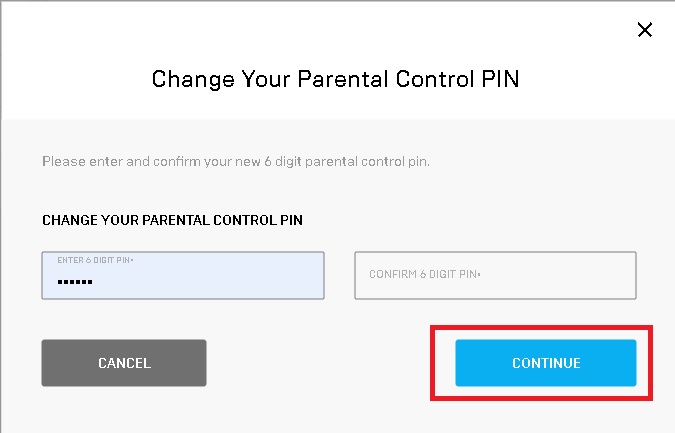Place cursor in the filled PIN box
The height and width of the screenshot is (433, 675).
183,275
